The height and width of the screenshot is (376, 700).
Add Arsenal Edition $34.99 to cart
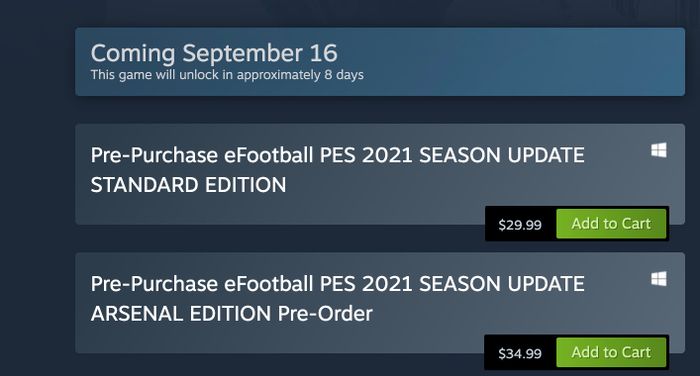click(611, 352)
